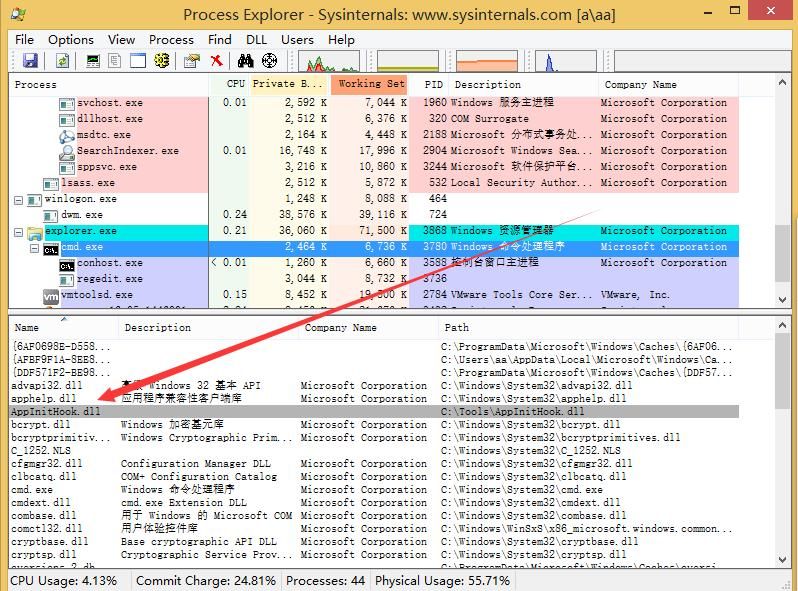
Task: Click the yellow gear DLL view icon
Action: 162,61
